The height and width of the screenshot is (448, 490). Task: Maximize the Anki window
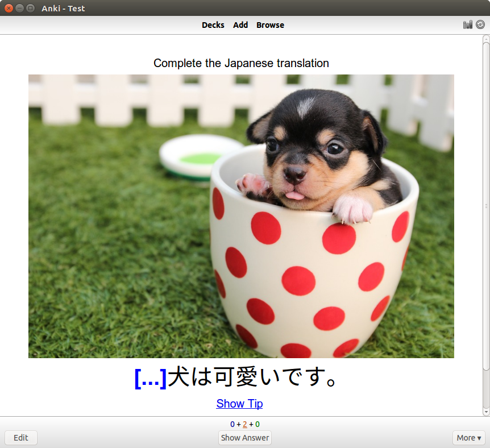coord(31,8)
